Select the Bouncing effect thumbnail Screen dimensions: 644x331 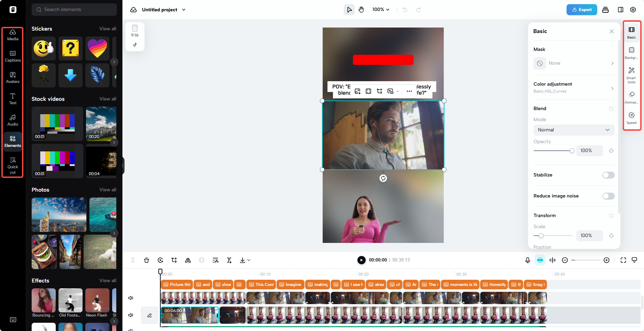(x=43, y=300)
